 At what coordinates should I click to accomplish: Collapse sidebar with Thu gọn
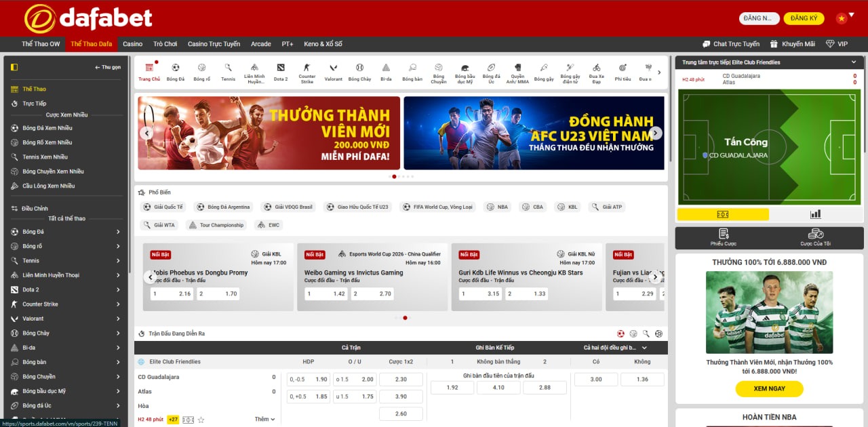point(108,67)
